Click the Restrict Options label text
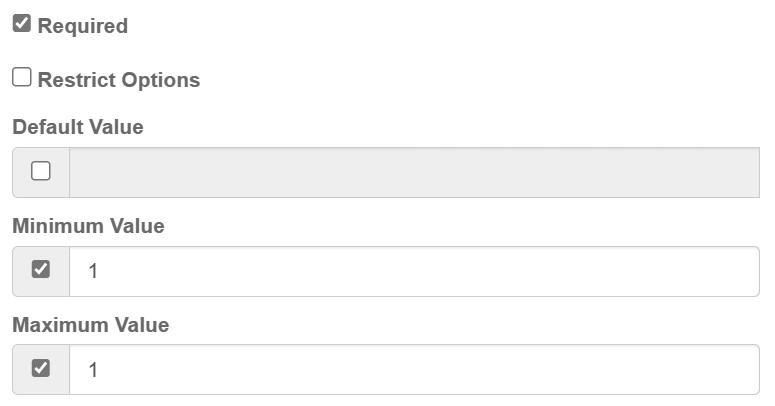 tap(119, 80)
